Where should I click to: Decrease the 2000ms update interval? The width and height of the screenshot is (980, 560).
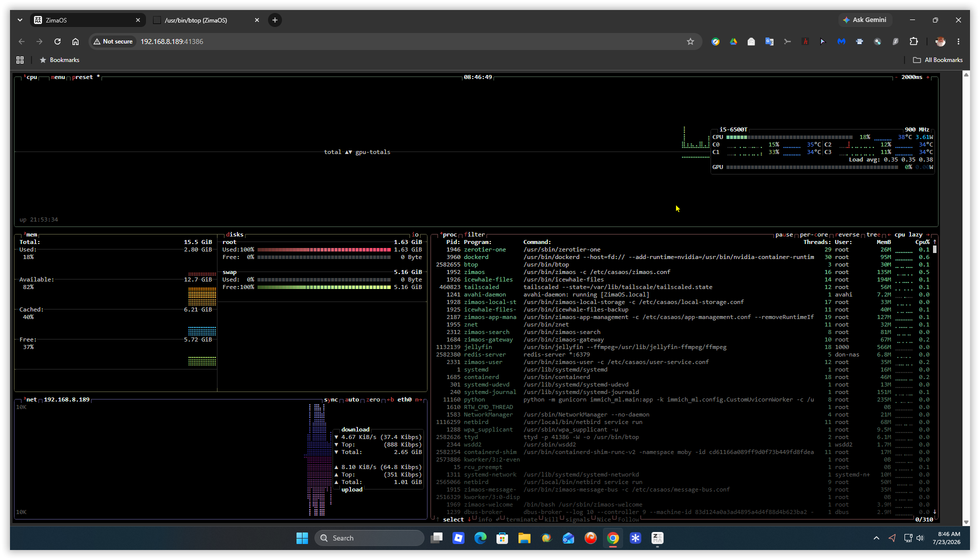[x=896, y=77]
